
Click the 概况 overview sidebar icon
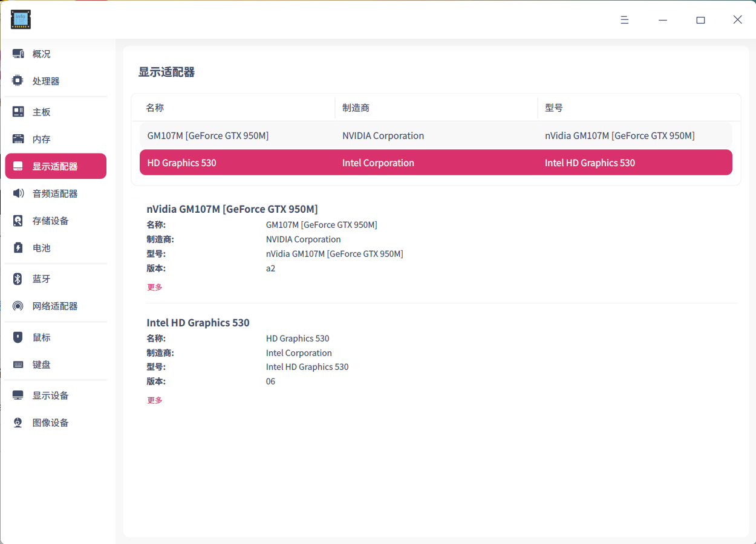18,54
